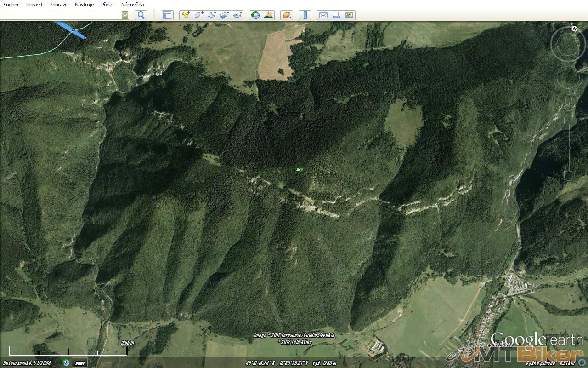Viewport: 588px width, 368px height.
Task: Add an image overlay
Action: [x=224, y=15]
